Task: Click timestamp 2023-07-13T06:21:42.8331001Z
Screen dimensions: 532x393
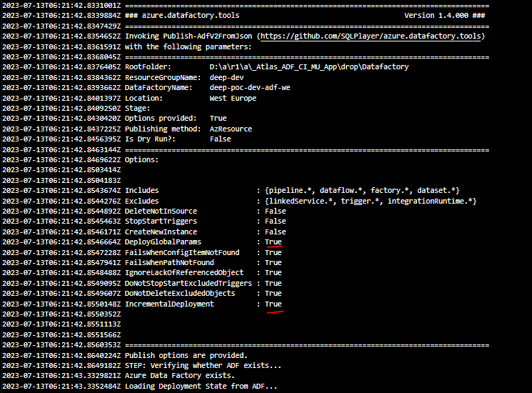Action: tap(61, 6)
